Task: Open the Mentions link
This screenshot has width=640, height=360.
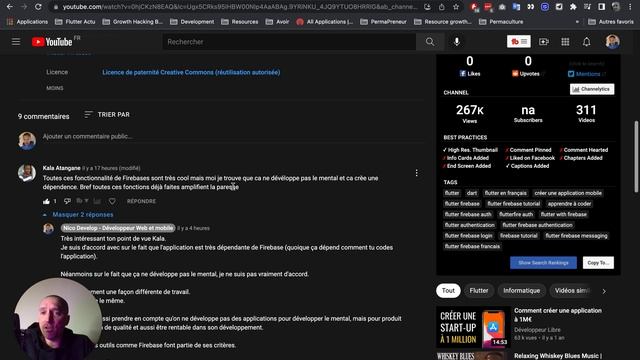Action: tap(587, 74)
